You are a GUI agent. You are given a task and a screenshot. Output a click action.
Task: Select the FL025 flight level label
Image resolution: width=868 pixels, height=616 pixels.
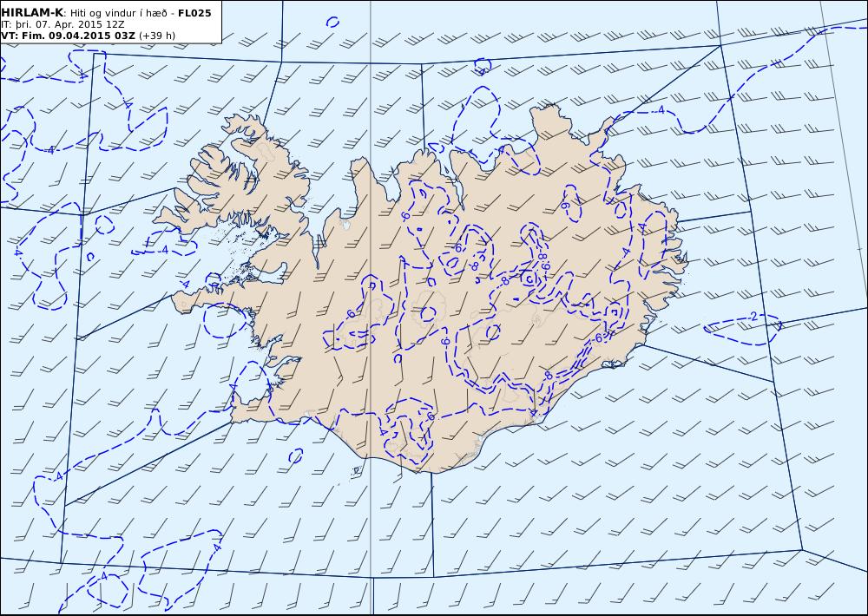click(x=194, y=13)
